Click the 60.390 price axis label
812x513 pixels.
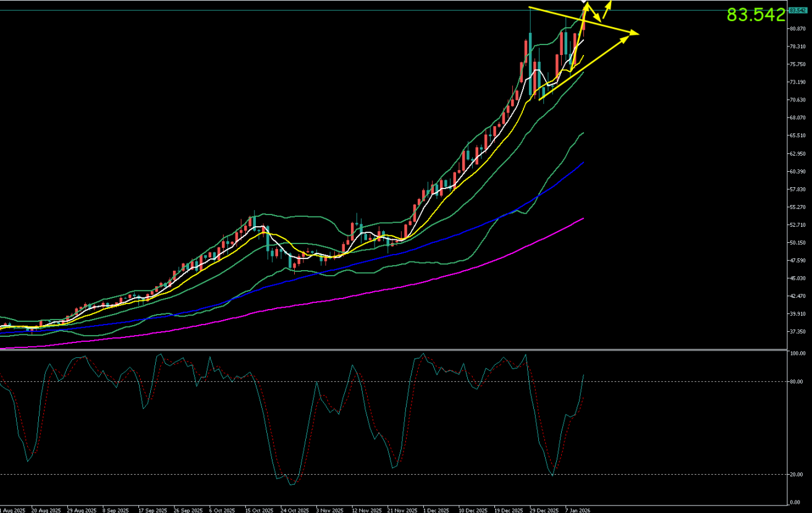[798, 171]
